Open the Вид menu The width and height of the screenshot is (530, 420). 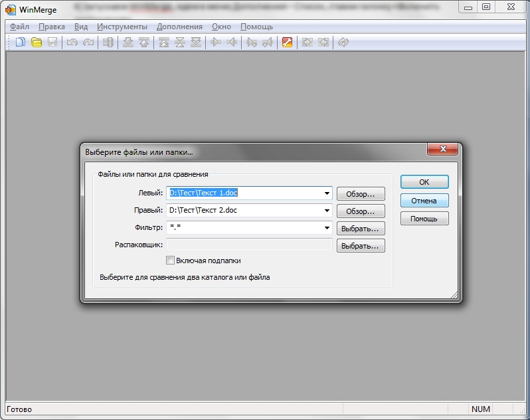[x=81, y=27]
